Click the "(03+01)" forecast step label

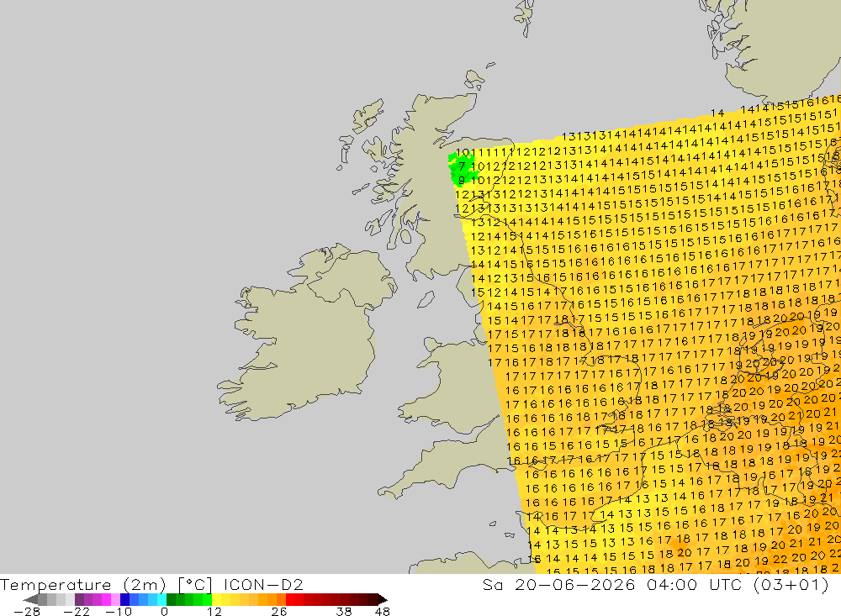[791, 585]
